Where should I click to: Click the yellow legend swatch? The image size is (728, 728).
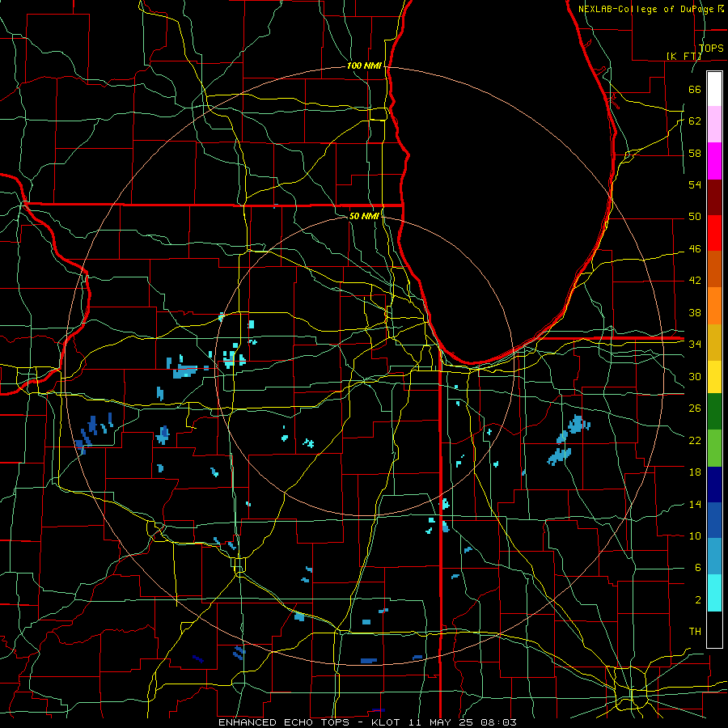click(x=714, y=377)
